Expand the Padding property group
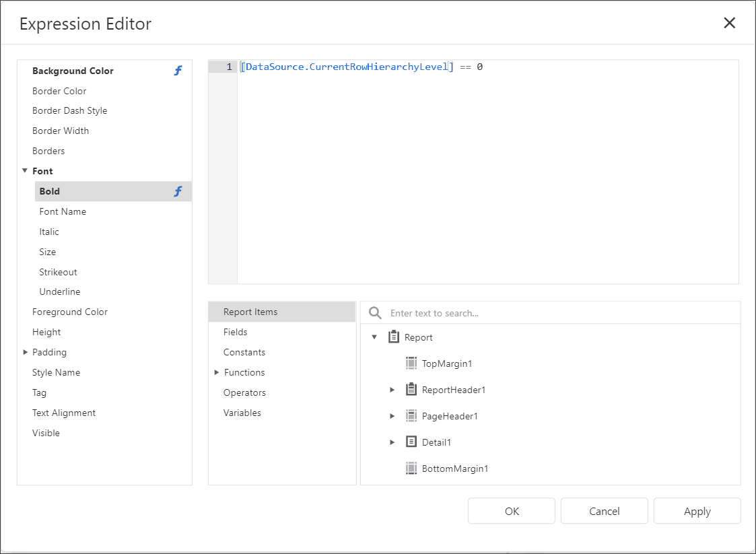Viewport: 756px width, 554px height. (25, 352)
